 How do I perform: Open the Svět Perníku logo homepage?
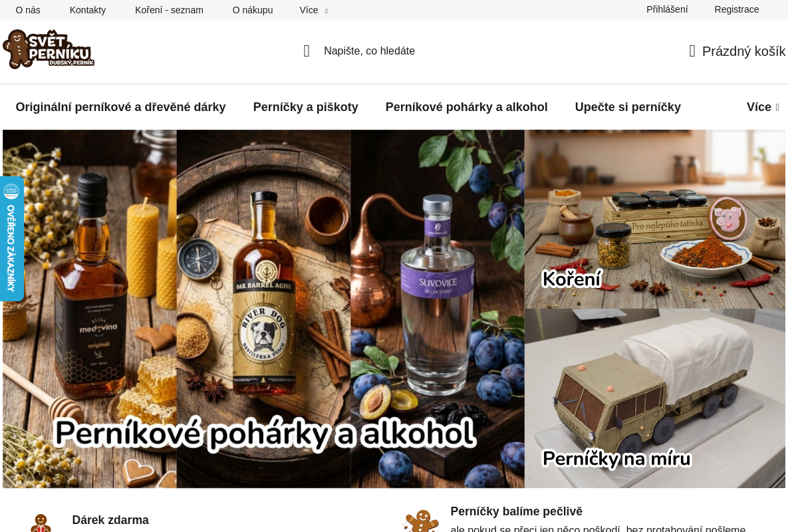(x=49, y=49)
